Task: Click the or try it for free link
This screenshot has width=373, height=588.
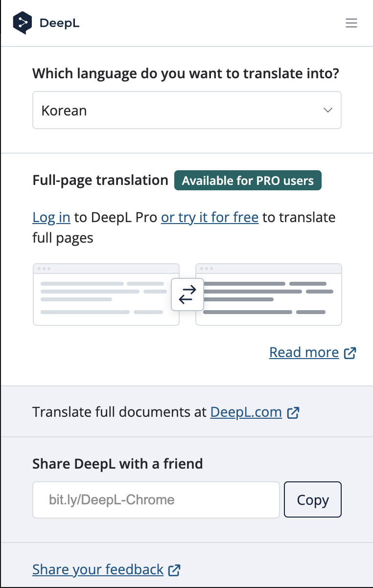Action: tap(210, 217)
